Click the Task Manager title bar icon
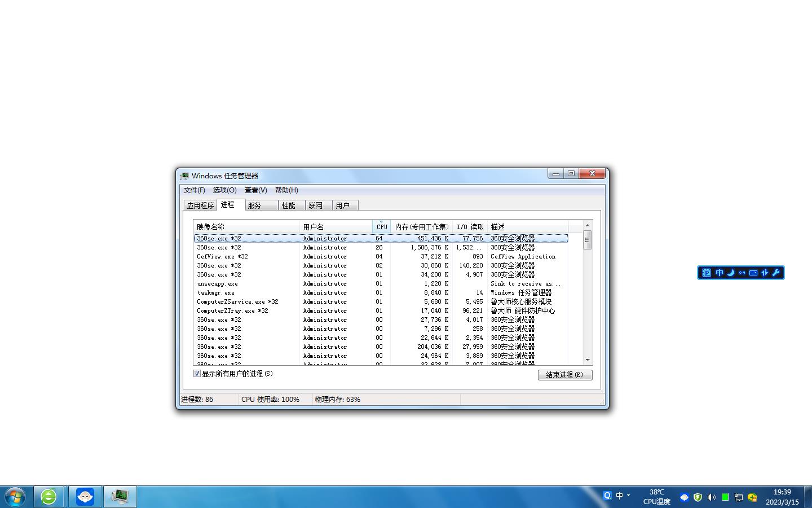 [185, 176]
